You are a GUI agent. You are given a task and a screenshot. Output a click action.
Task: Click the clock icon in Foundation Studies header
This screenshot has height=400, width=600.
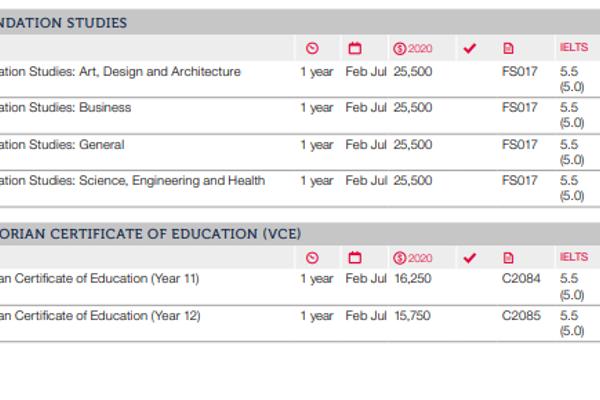coord(311,48)
